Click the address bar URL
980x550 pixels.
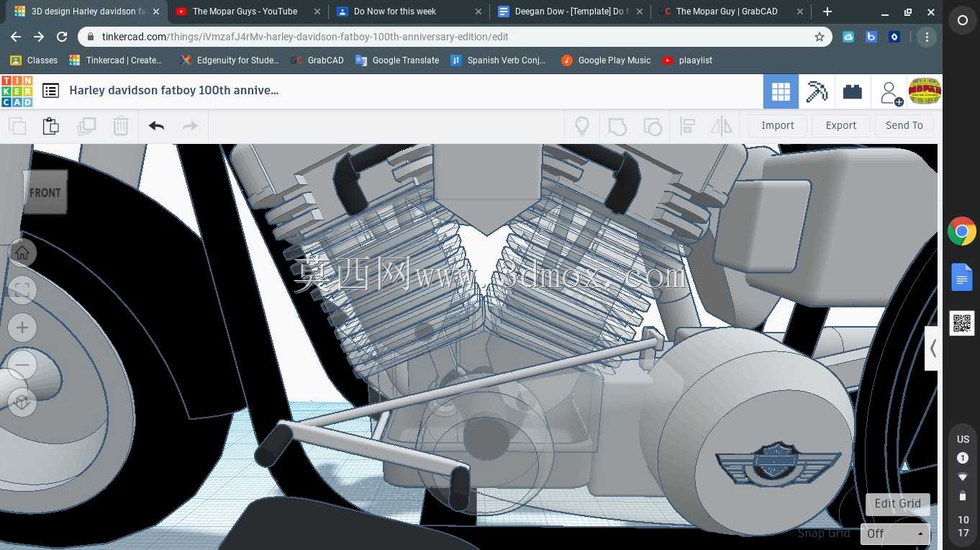click(305, 37)
